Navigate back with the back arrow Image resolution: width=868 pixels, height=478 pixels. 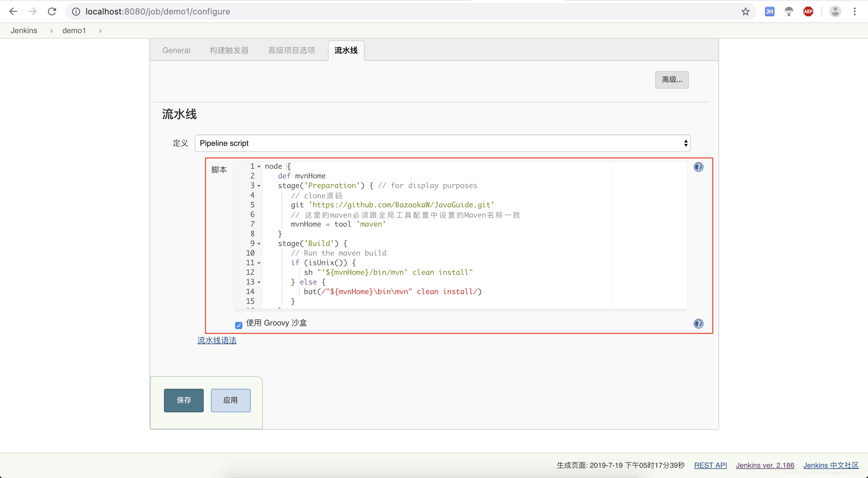click(13, 11)
